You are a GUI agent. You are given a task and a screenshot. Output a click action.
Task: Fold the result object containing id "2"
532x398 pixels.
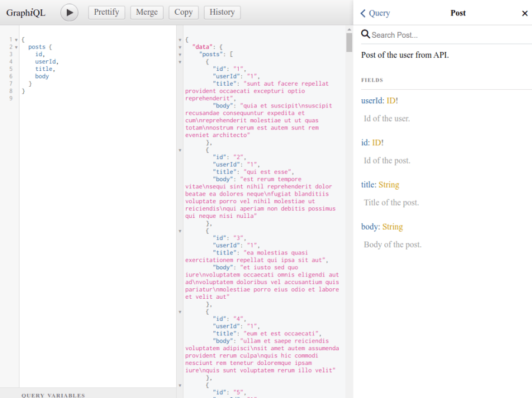click(180, 150)
